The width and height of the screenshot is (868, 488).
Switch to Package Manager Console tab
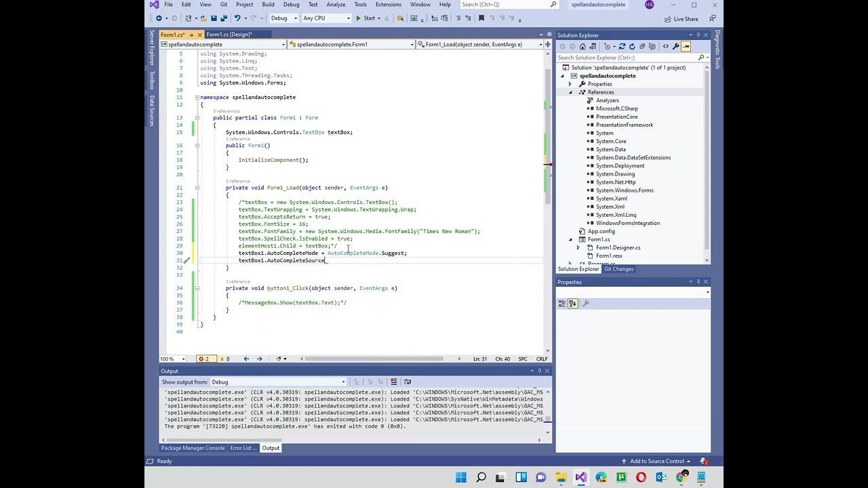pos(193,448)
